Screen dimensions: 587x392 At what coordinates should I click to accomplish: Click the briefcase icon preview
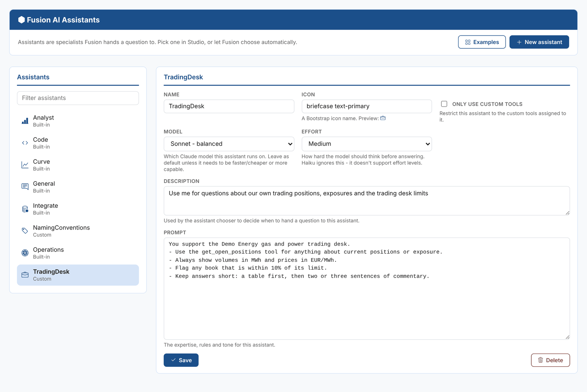pos(383,118)
